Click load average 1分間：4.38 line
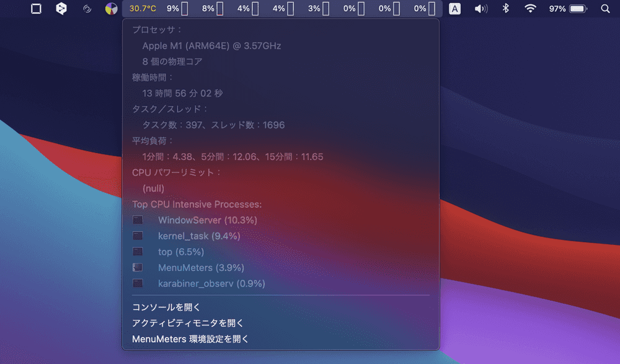Screen dimensions: 620x364 pos(232,157)
